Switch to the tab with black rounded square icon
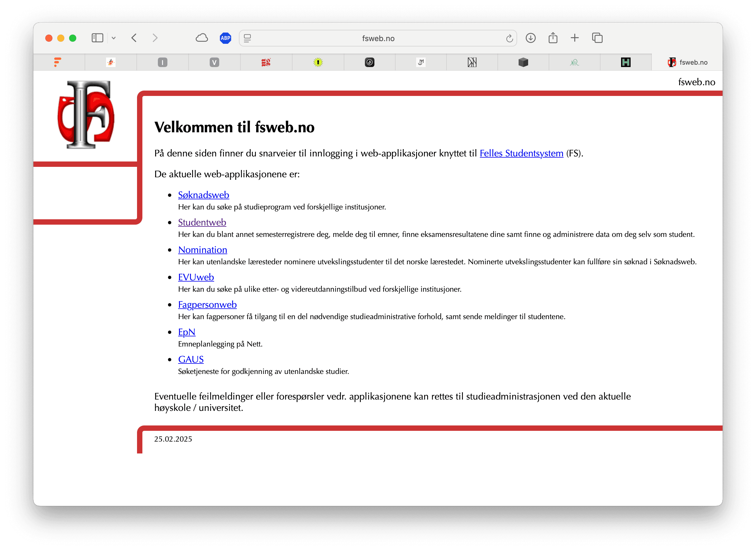 pyautogui.click(x=370, y=62)
